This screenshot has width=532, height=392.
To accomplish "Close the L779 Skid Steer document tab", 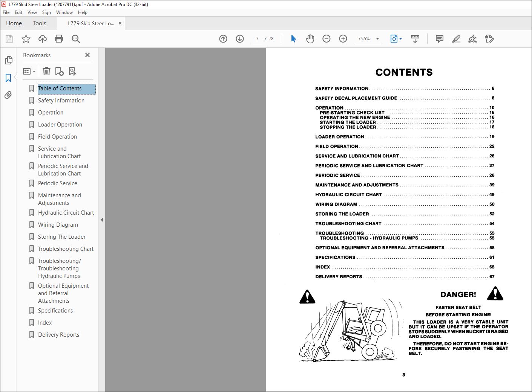I will pos(120,23).
